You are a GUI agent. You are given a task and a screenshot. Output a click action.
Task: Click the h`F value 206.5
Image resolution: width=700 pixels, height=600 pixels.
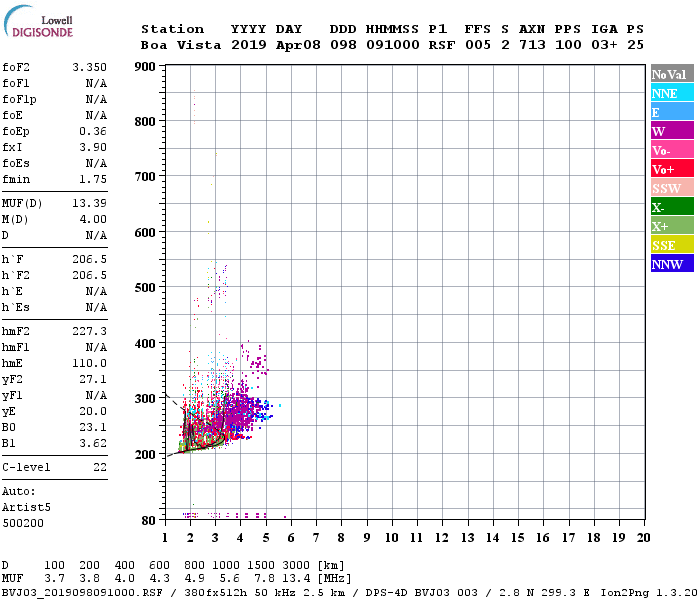(x=90, y=260)
